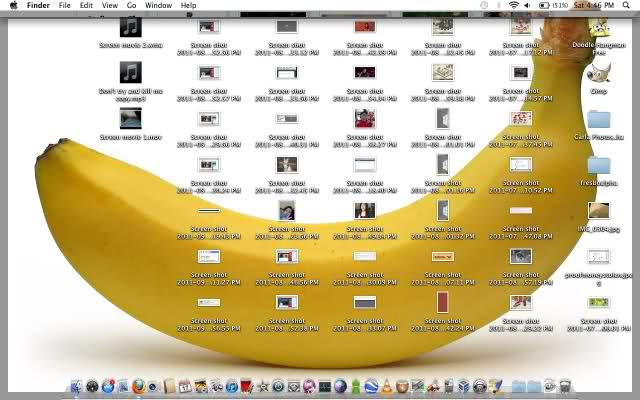Open Spotlight search magnifier
Viewport: 640px width, 400px height.
[x=626, y=5]
